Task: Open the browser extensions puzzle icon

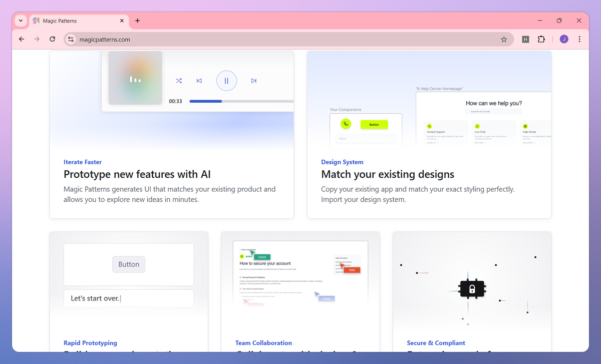Action: 541,39
